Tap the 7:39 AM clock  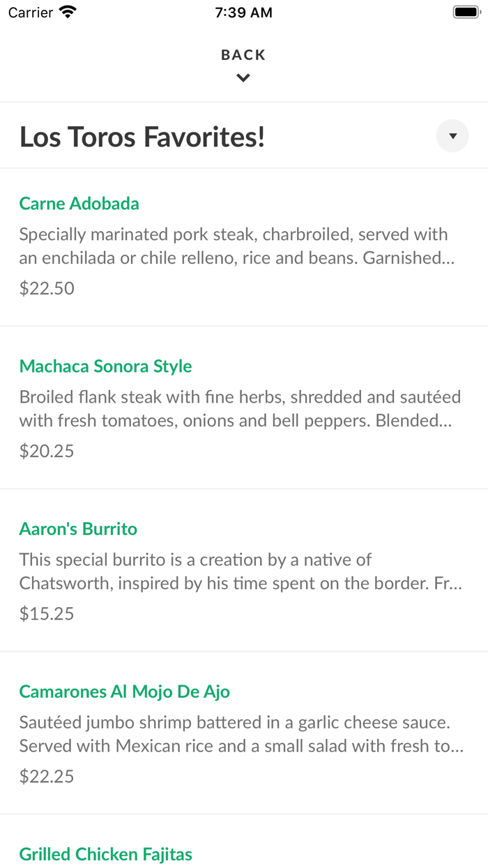pos(244,13)
